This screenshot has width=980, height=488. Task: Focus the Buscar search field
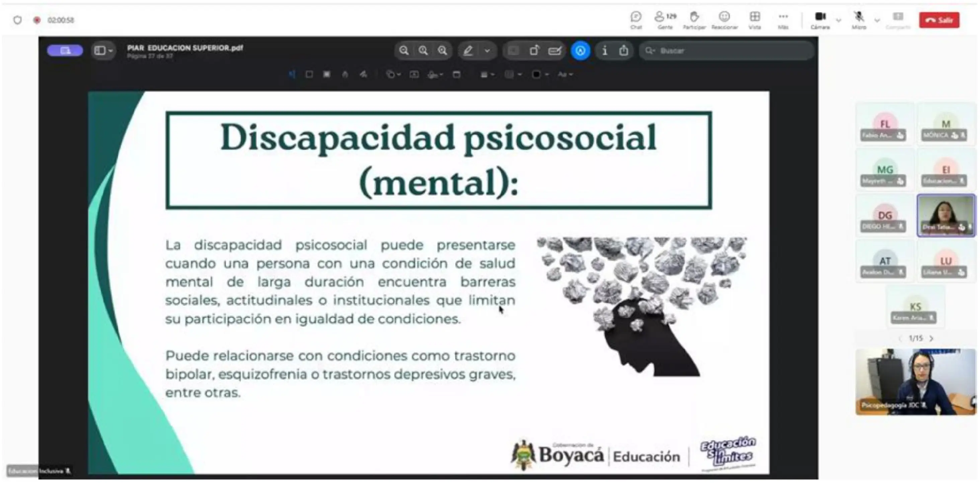click(727, 51)
